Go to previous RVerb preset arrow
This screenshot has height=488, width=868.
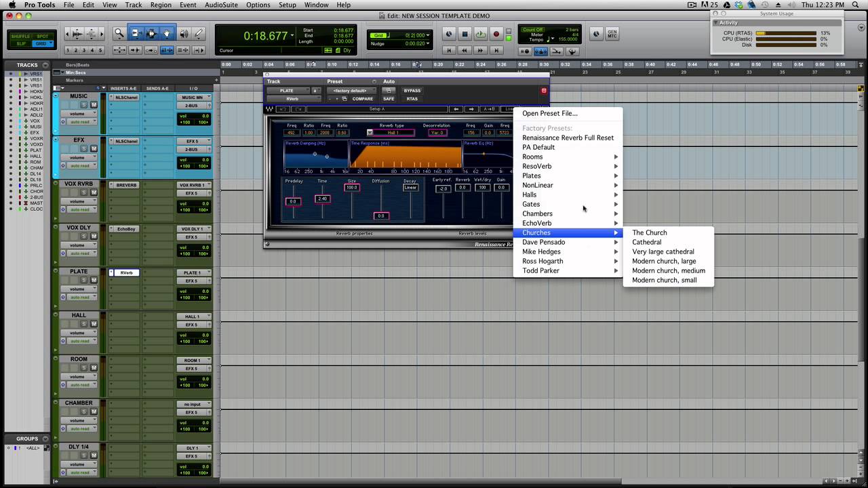pos(456,109)
